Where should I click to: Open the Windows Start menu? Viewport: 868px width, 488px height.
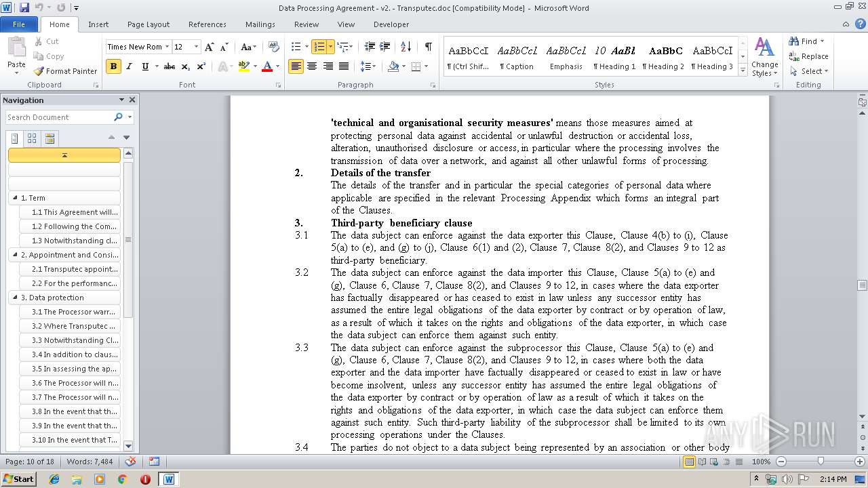(x=18, y=479)
